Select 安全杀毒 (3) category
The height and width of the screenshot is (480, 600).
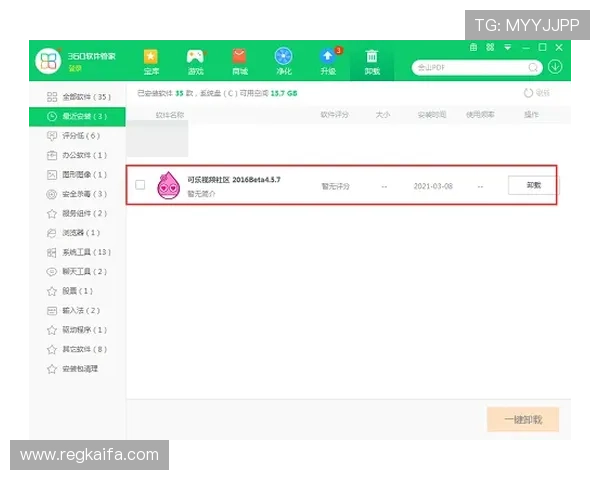tap(77, 194)
